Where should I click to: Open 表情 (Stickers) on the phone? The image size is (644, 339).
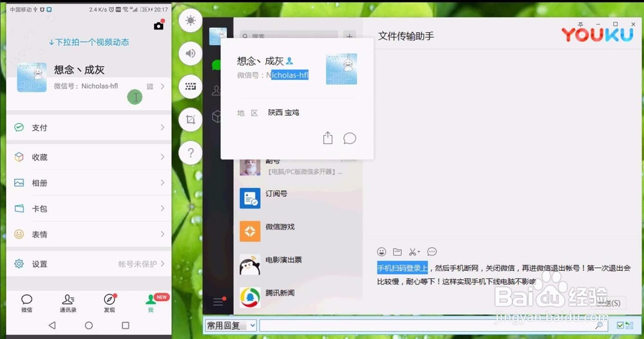89,234
